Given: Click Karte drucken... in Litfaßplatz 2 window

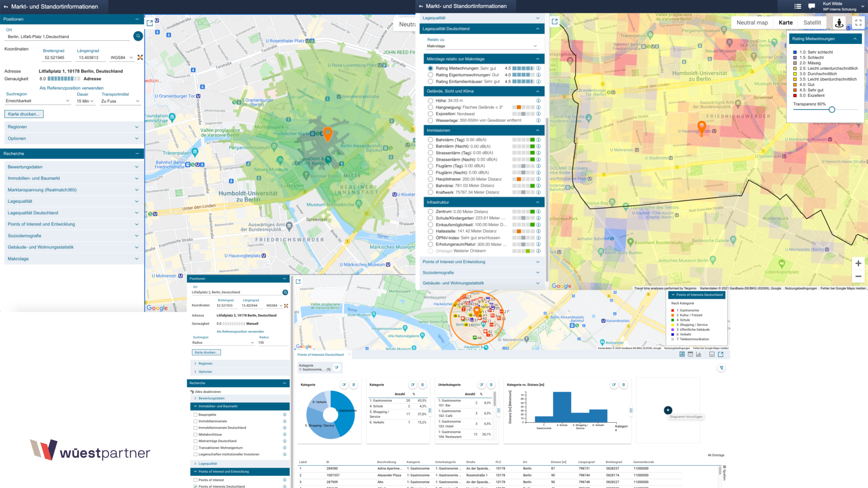Looking at the screenshot, I should 206,352.
